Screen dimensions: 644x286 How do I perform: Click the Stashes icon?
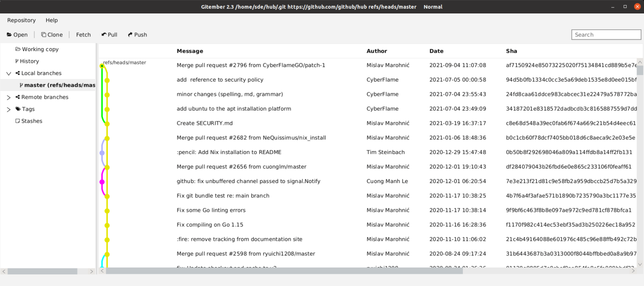click(x=17, y=121)
